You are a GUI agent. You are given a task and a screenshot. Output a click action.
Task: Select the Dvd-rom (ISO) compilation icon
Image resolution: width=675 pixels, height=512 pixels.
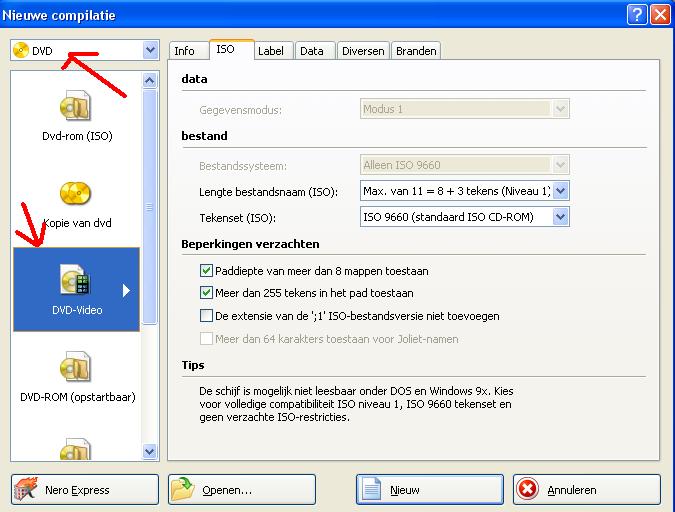coord(75,106)
